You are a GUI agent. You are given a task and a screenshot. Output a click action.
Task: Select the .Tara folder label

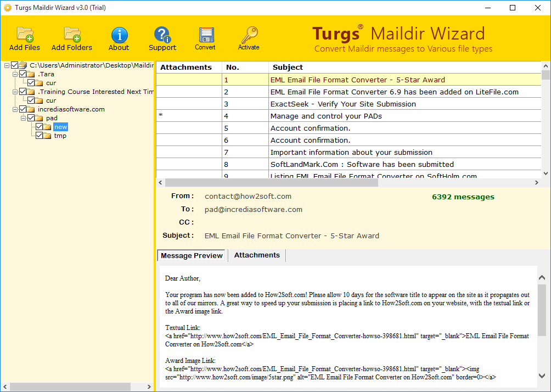click(x=46, y=74)
